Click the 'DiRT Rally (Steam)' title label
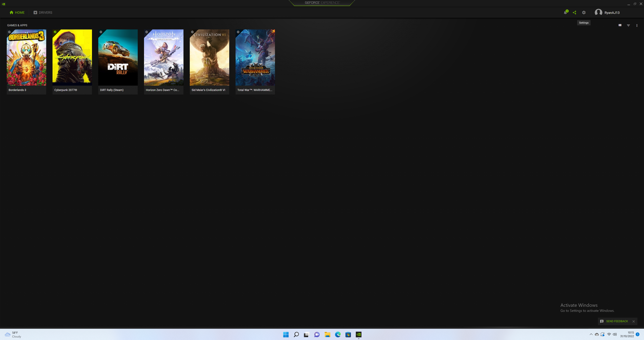This screenshot has height=340, width=644. (x=112, y=90)
